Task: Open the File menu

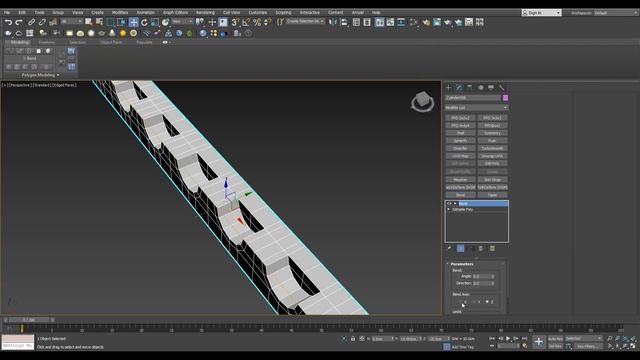Action: (7, 13)
